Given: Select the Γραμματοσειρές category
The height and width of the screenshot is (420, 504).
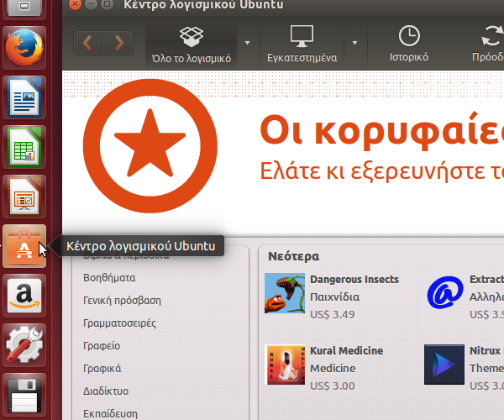Looking at the screenshot, I should 120,323.
